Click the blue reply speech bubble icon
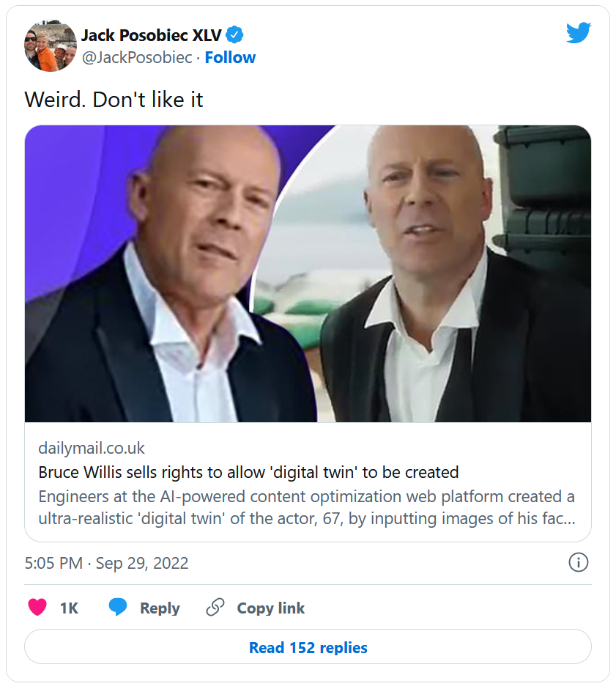The image size is (616, 689). pos(118,608)
